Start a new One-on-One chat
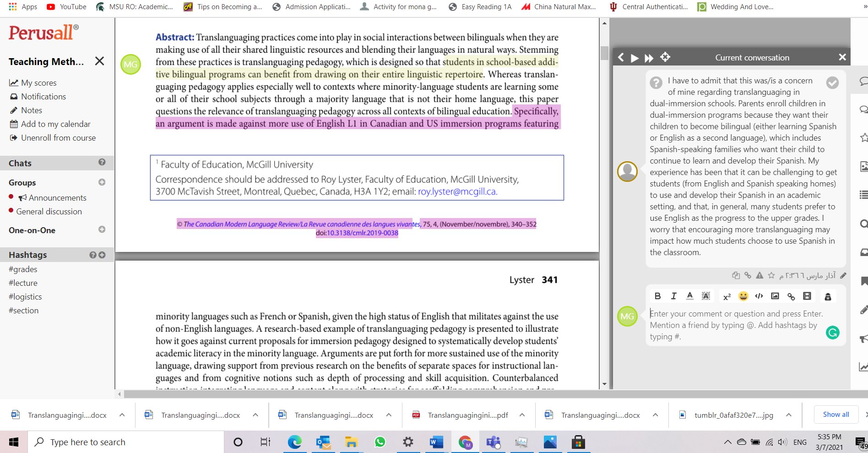The width and height of the screenshot is (868, 453). point(102,229)
